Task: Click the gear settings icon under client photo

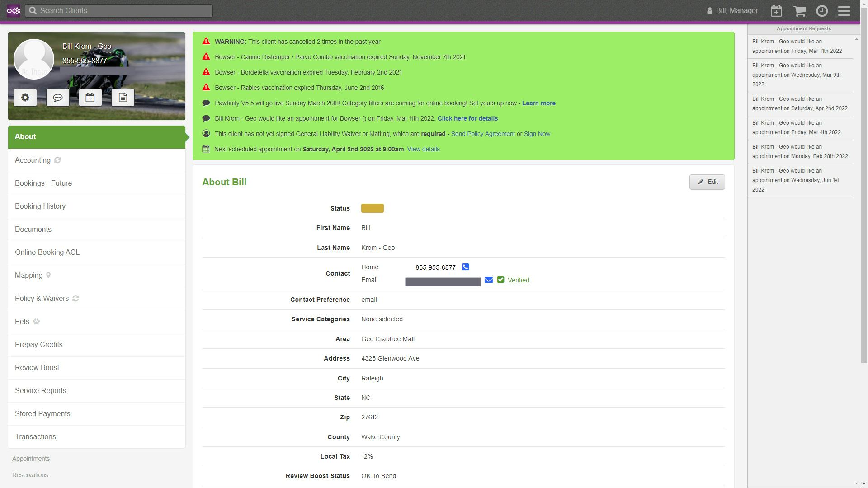Action: pos(25,98)
